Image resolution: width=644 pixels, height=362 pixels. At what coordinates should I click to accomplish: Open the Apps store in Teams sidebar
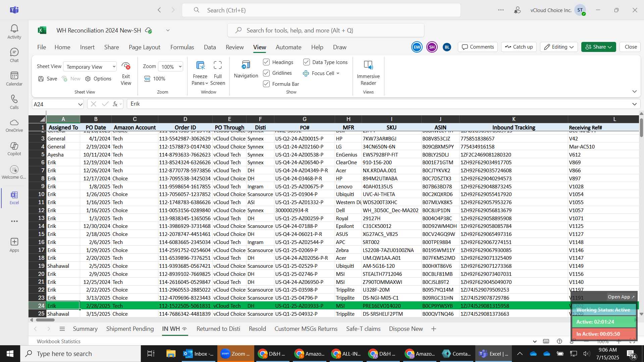[x=14, y=245]
